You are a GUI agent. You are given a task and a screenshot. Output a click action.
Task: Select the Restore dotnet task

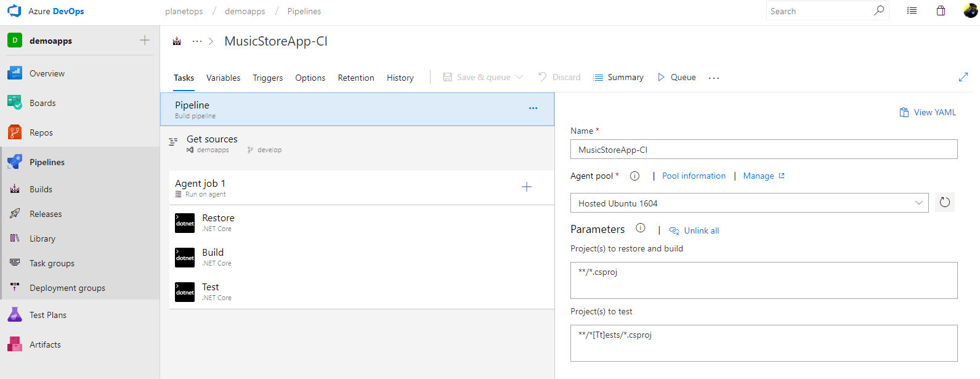click(x=362, y=222)
